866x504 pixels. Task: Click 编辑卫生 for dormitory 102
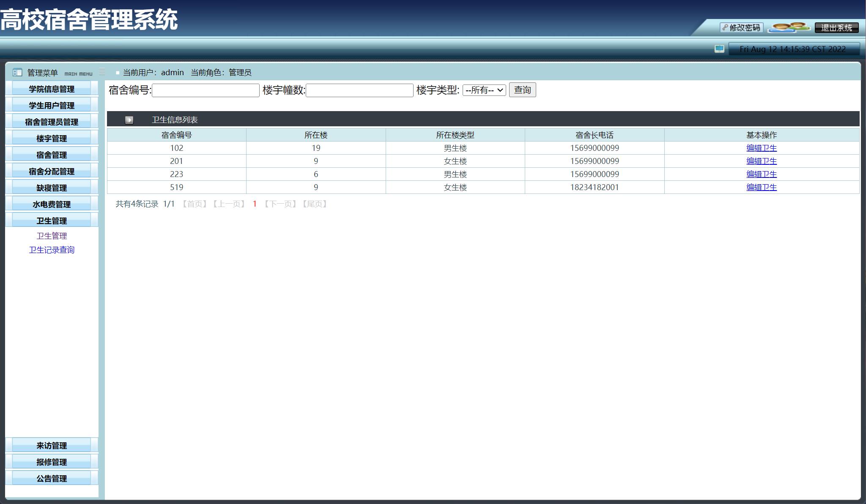(761, 148)
